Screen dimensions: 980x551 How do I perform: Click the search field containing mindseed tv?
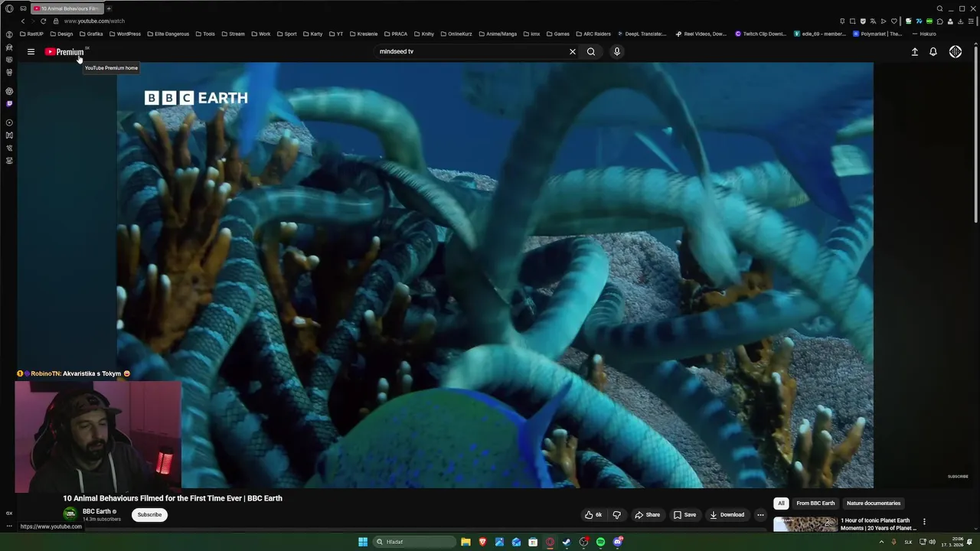point(471,52)
